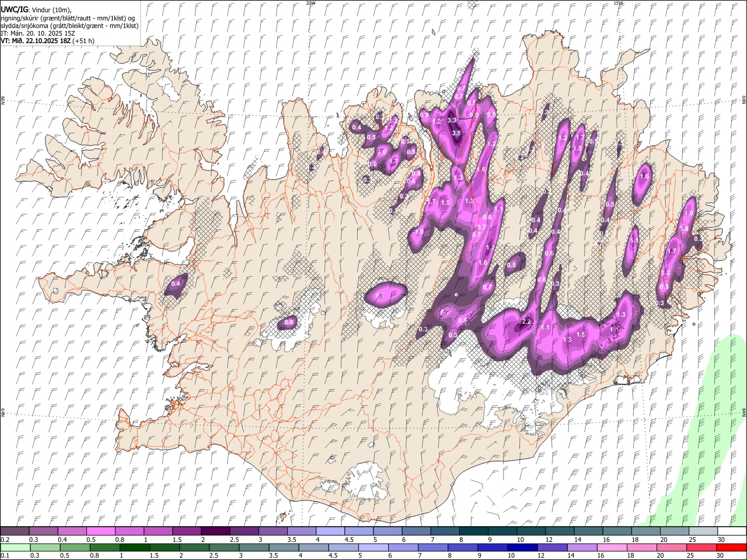
Task: Click the 0.2 swatch in the upper purple scale
Action: (15, 531)
